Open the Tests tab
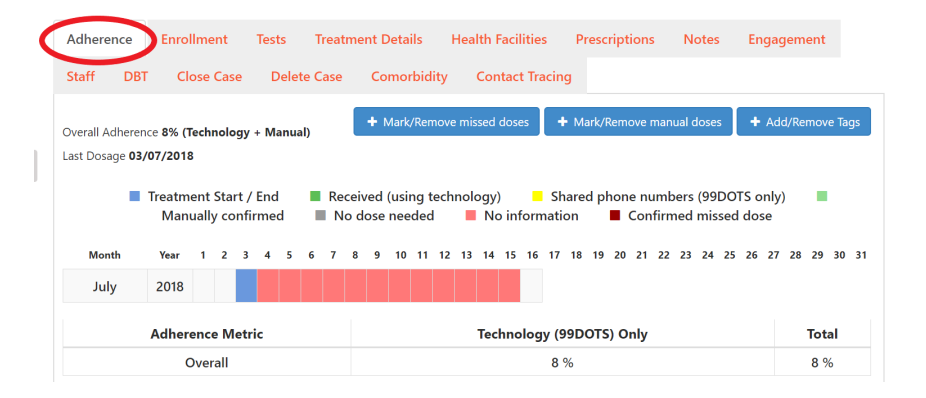This screenshot has height=398, width=926. coord(271,40)
